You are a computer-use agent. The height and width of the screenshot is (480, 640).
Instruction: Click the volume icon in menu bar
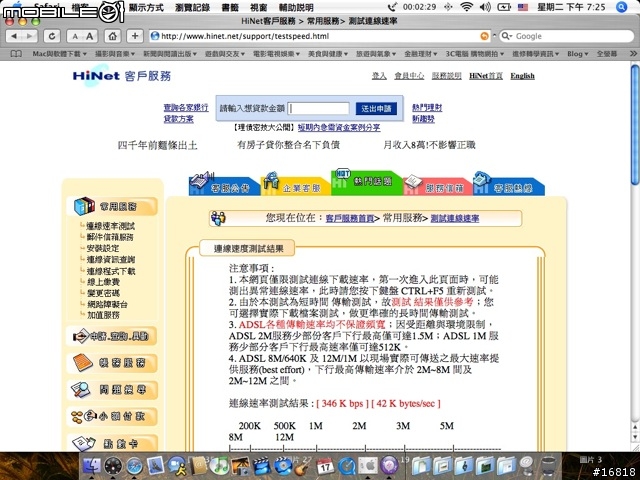click(x=485, y=7)
